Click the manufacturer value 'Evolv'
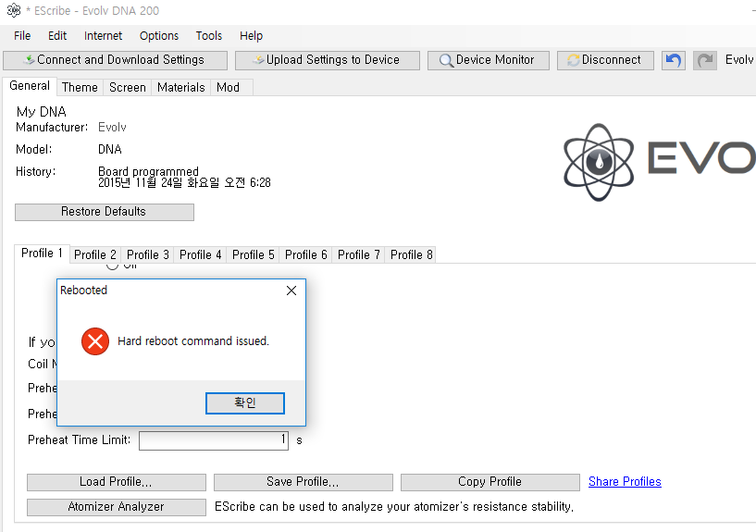 112,128
